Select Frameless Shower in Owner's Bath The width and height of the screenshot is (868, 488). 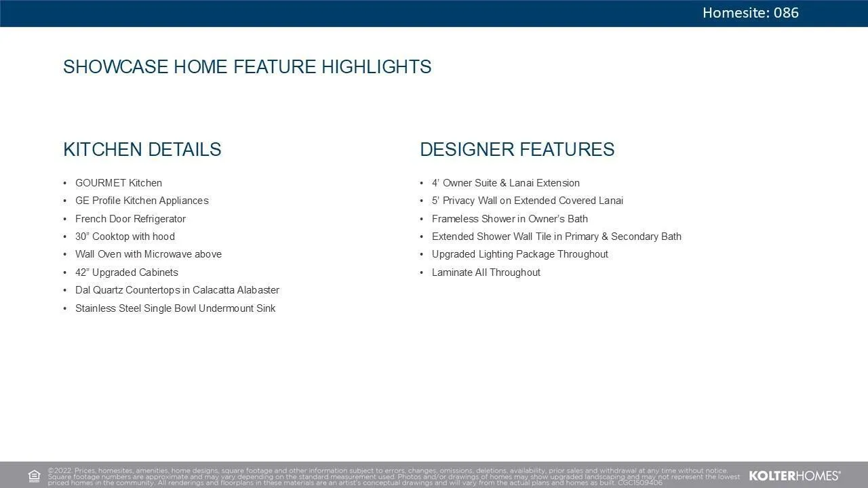pyautogui.click(x=509, y=219)
